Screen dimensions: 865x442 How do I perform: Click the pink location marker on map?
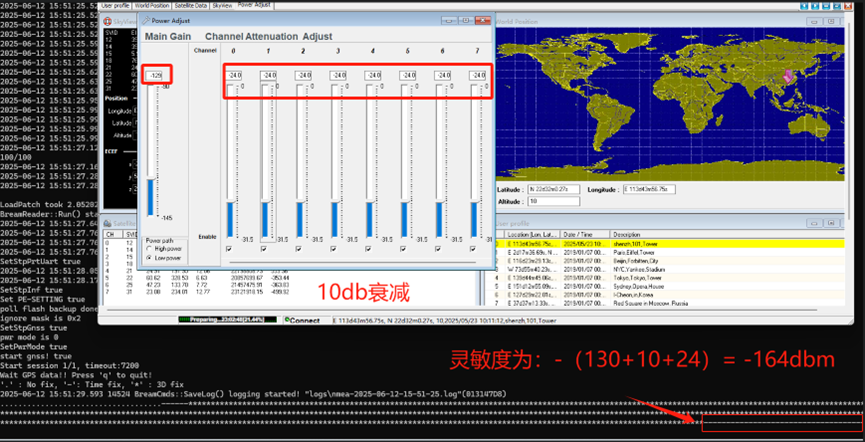pos(789,76)
